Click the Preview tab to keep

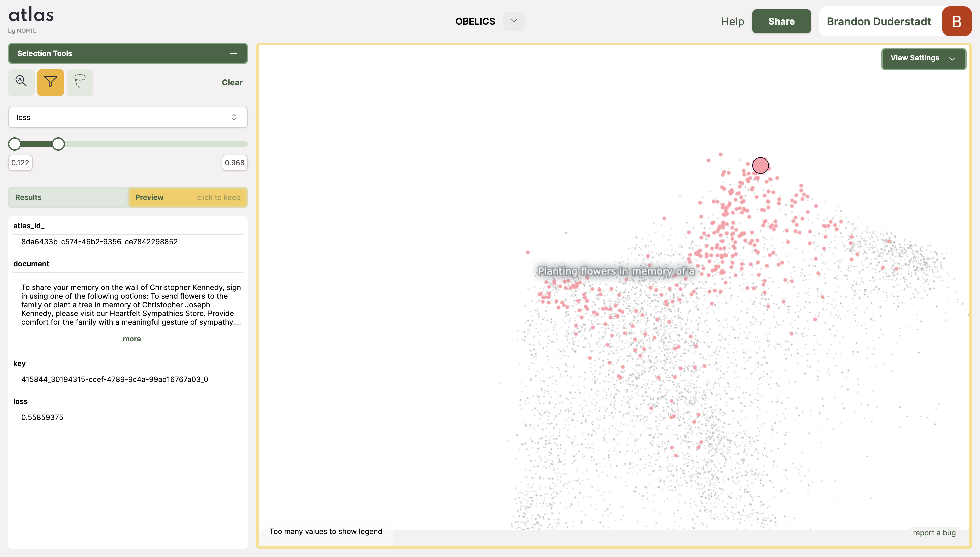tap(188, 197)
